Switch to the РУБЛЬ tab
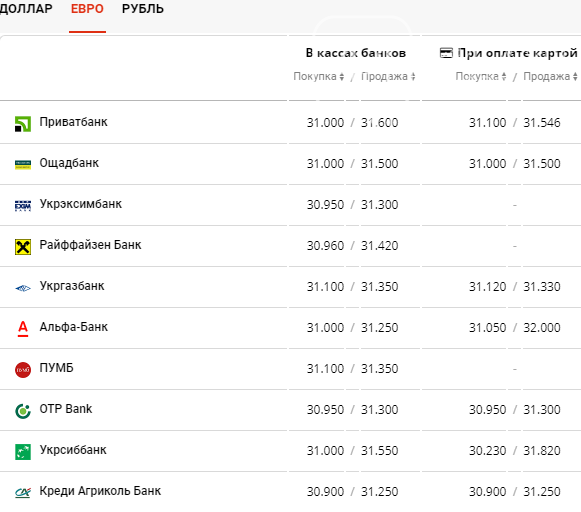 (x=143, y=9)
